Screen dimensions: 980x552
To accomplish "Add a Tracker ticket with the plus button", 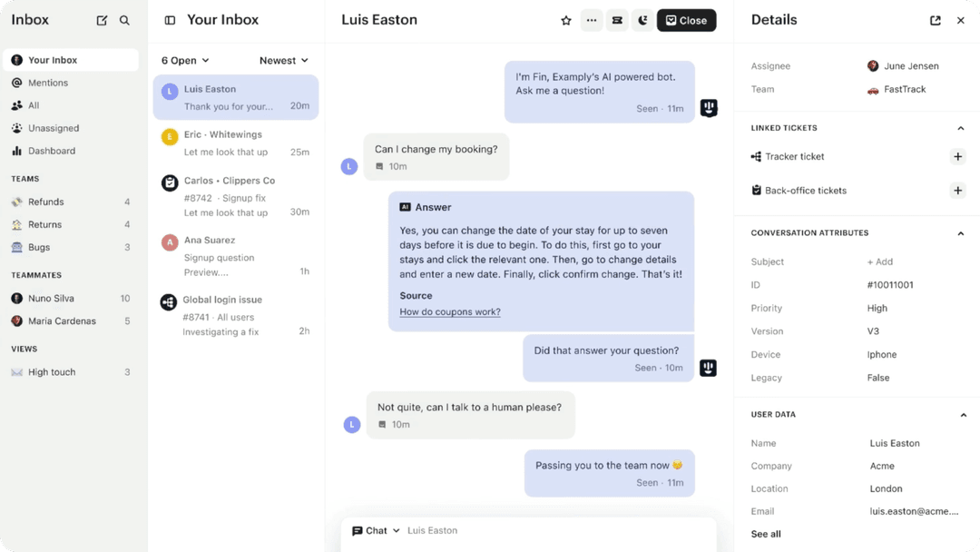I will pyautogui.click(x=958, y=156).
